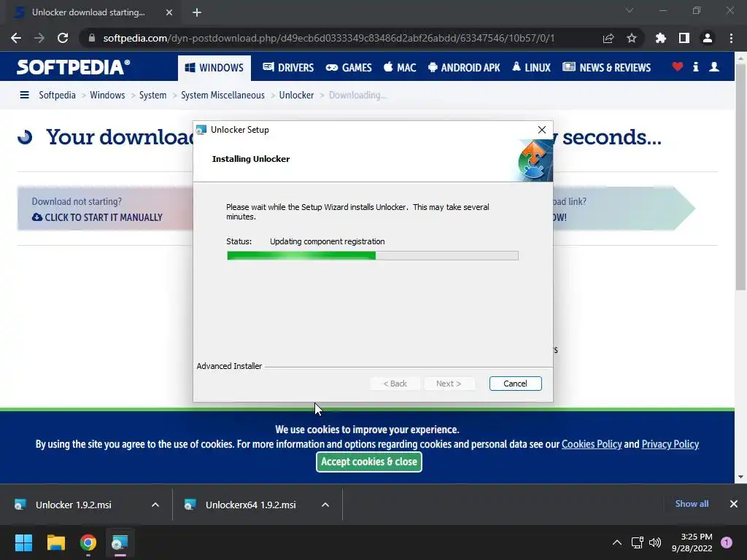
Task: Click the scrollbar down arrow
Action: pyautogui.click(x=740, y=477)
